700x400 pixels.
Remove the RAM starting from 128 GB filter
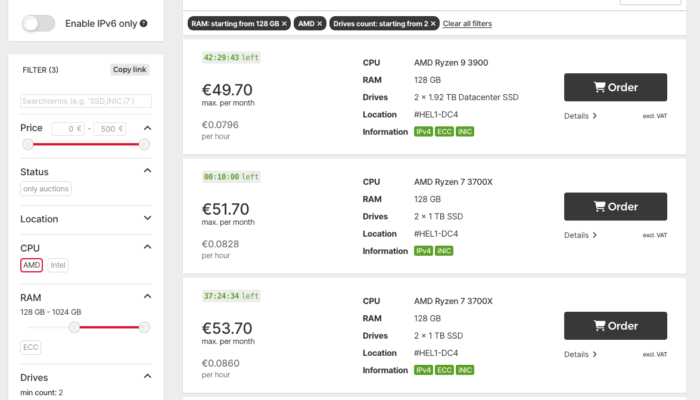284,23
